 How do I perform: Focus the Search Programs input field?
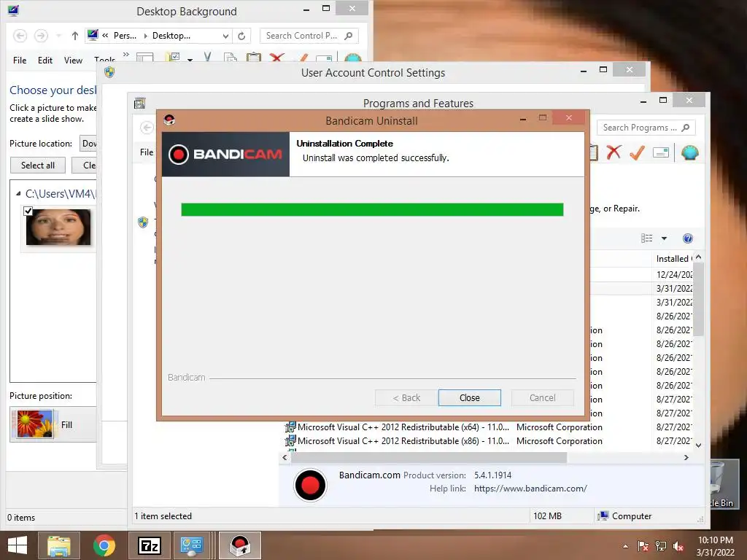pyautogui.click(x=646, y=128)
